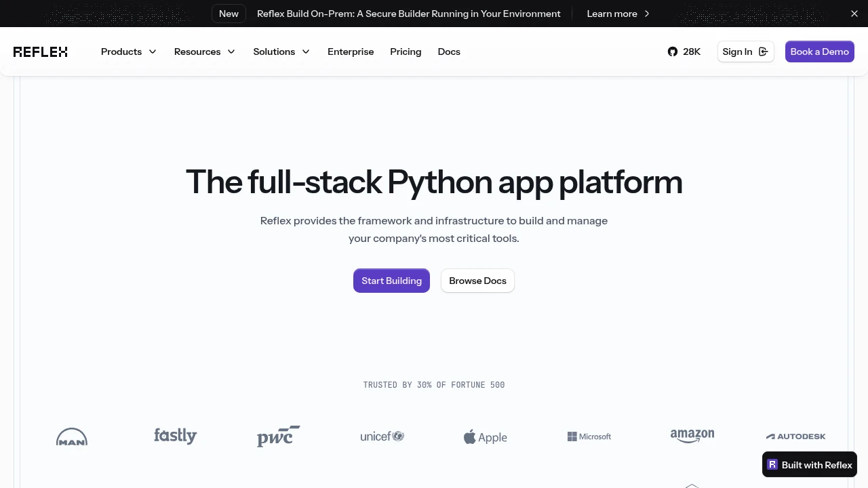Click the Reflex Build On-Prem announcement text

coord(409,14)
